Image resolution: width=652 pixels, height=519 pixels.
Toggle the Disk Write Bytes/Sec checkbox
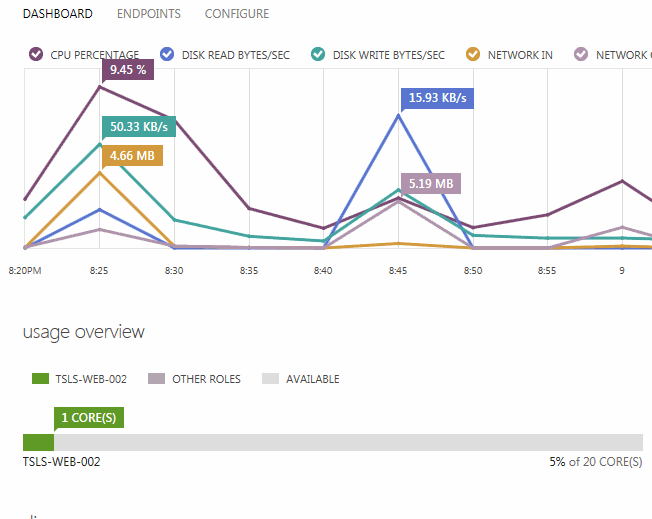(318, 55)
